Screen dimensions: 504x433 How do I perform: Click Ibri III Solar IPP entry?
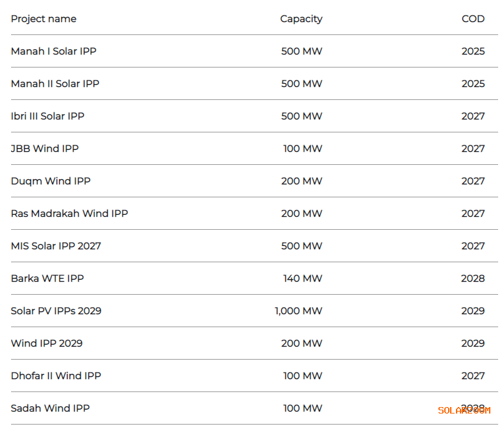47,116
